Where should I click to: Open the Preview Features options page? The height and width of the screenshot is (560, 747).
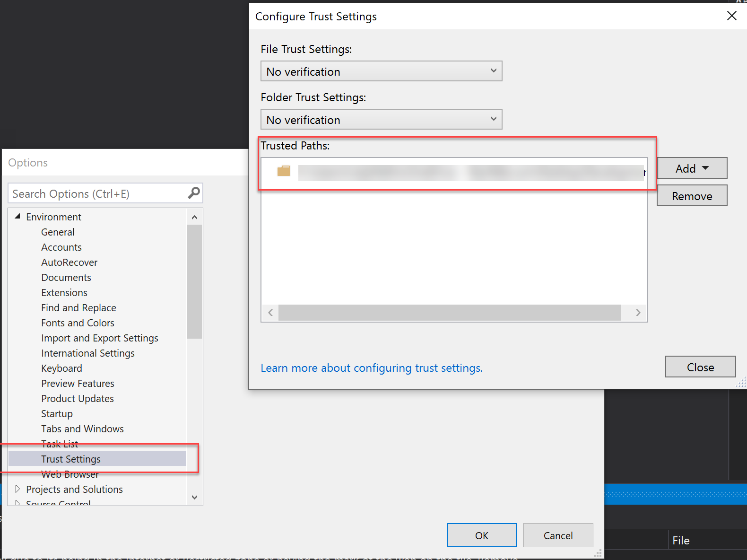(x=78, y=384)
